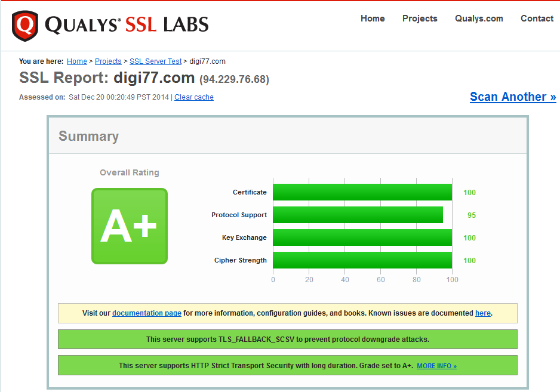Go to Qualys.com from top navigation

479,18
